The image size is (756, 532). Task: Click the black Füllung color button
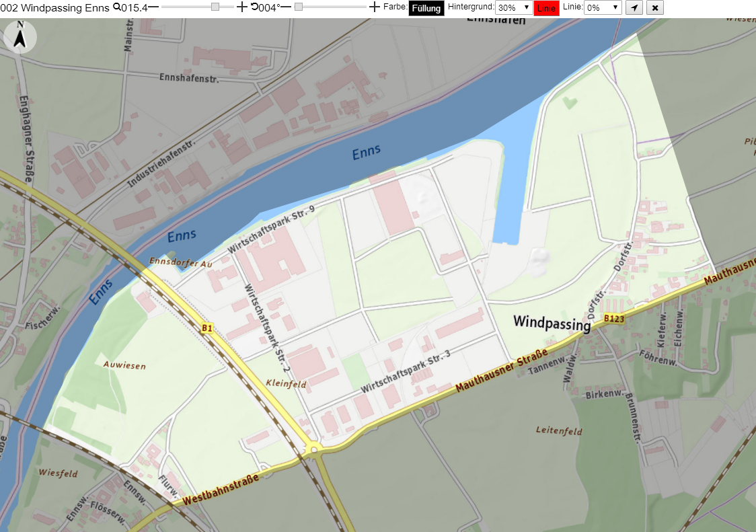pyautogui.click(x=426, y=8)
